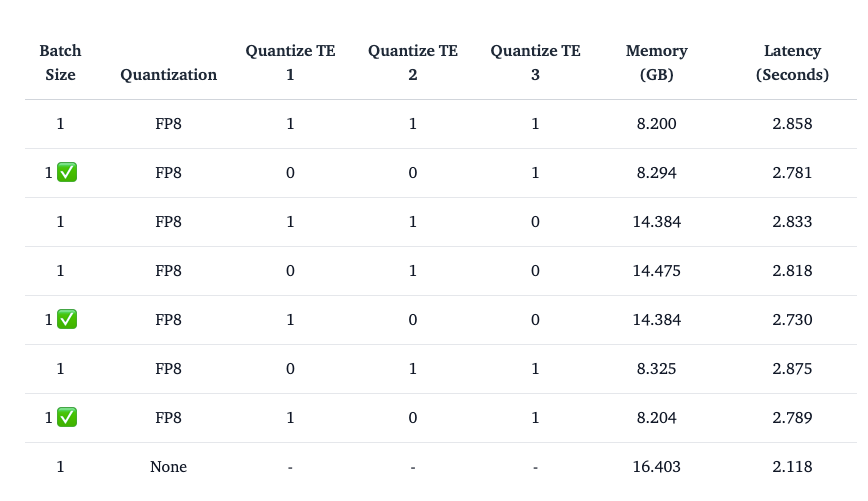Select the 2.118 latency cell
The width and height of the screenshot is (868, 501).
pyautogui.click(x=792, y=466)
